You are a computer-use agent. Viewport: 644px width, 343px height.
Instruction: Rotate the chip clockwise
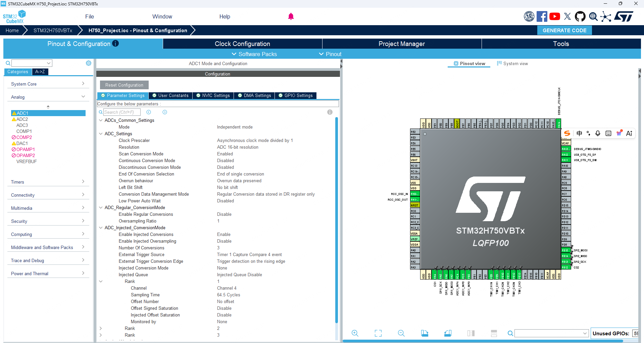[425, 333]
